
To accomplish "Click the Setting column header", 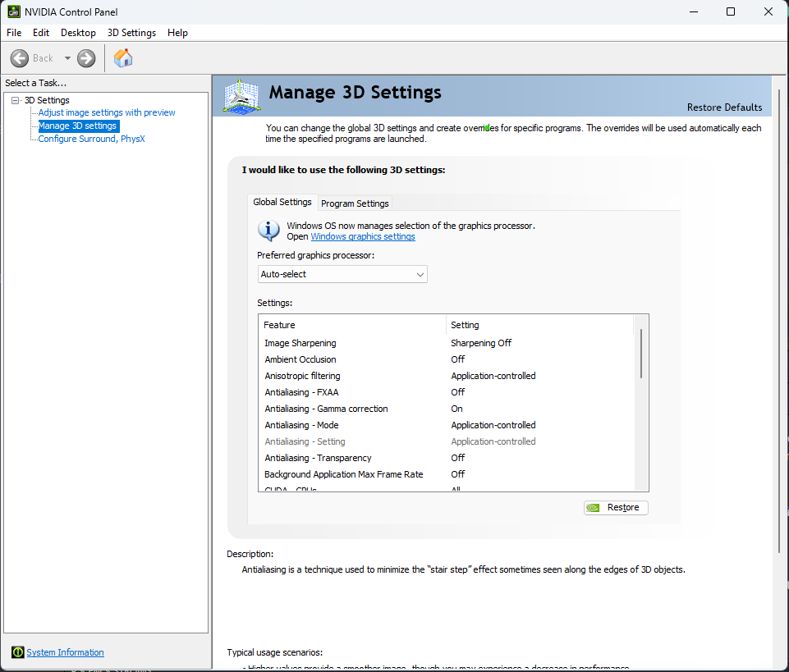I will pyautogui.click(x=539, y=325).
